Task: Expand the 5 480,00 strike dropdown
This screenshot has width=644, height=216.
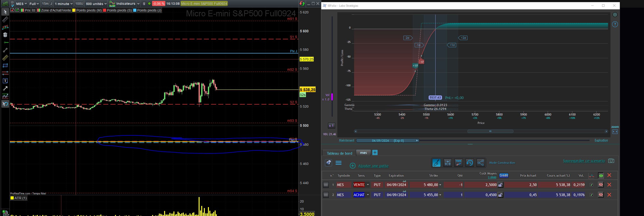Action: pos(440,185)
